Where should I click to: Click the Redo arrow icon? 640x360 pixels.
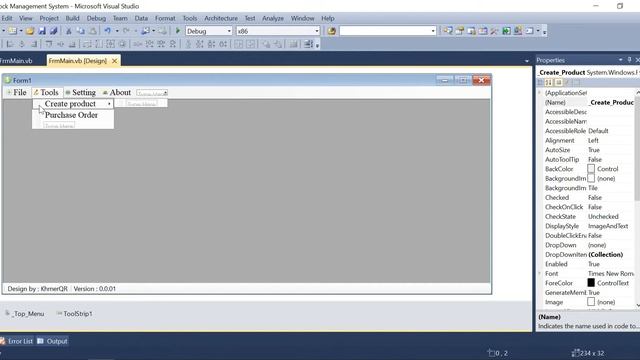coord(126,31)
